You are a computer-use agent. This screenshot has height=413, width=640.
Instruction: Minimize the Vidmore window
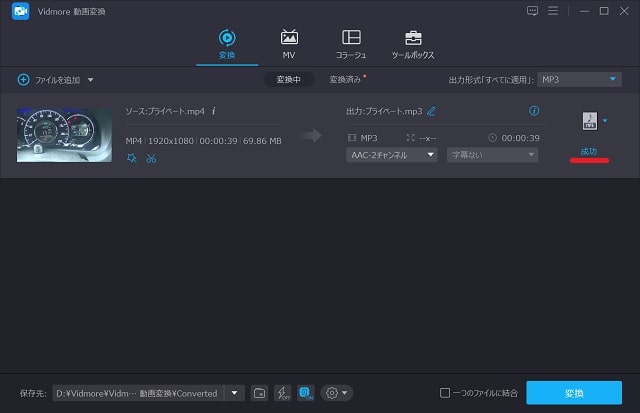point(584,11)
